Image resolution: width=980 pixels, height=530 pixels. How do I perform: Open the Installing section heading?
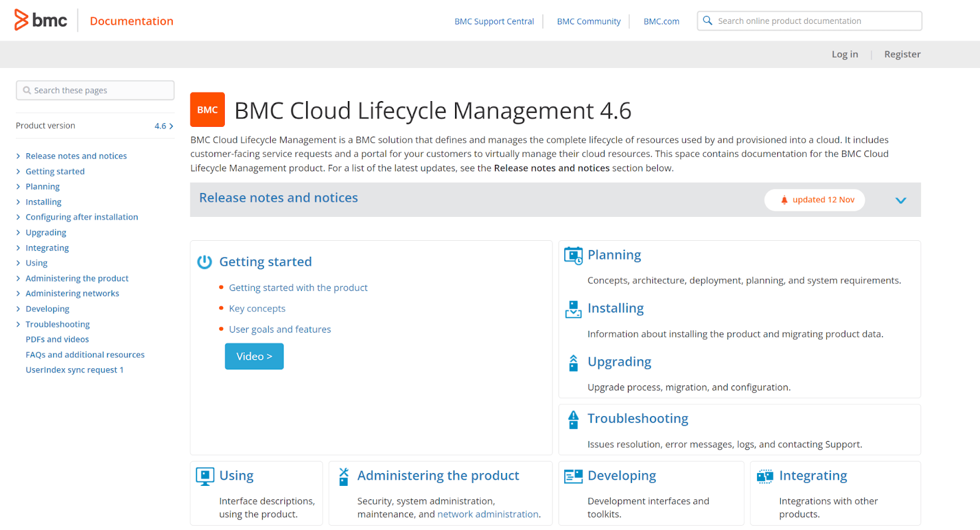tap(616, 308)
